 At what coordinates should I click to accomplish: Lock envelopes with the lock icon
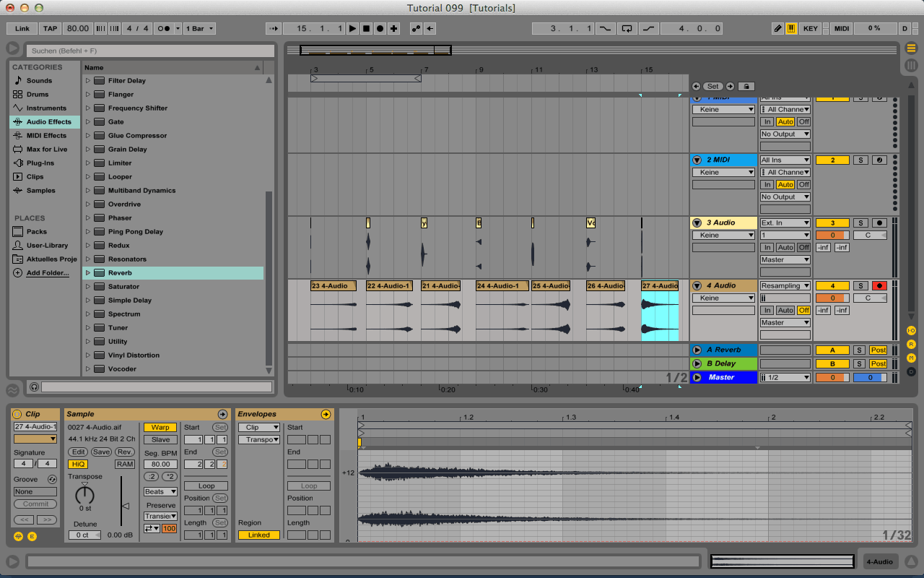click(x=746, y=86)
